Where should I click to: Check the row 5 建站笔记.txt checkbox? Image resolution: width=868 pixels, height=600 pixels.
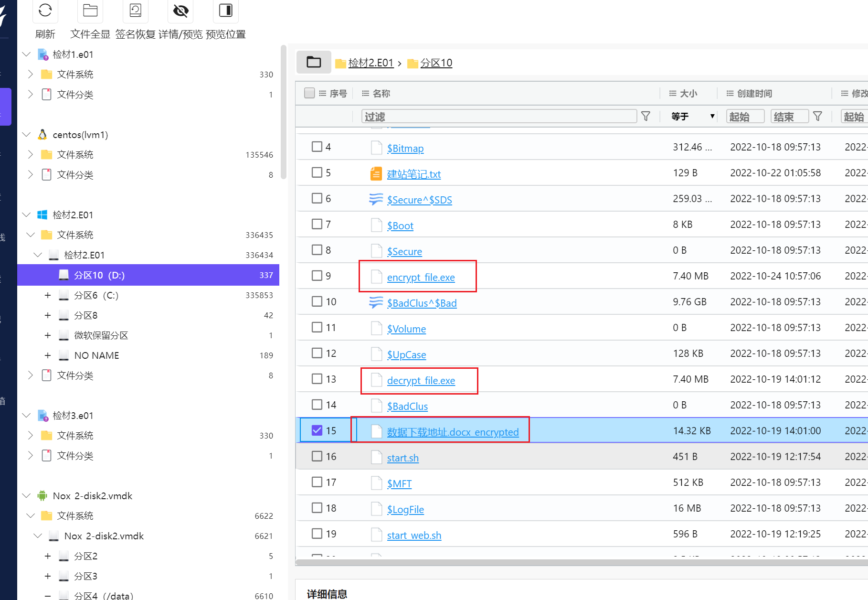(x=317, y=172)
